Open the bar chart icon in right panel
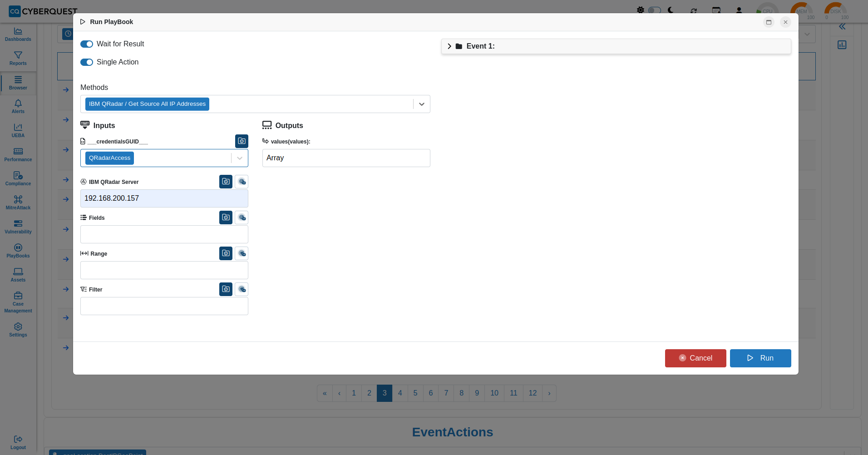This screenshot has height=455, width=868. coord(842,45)
